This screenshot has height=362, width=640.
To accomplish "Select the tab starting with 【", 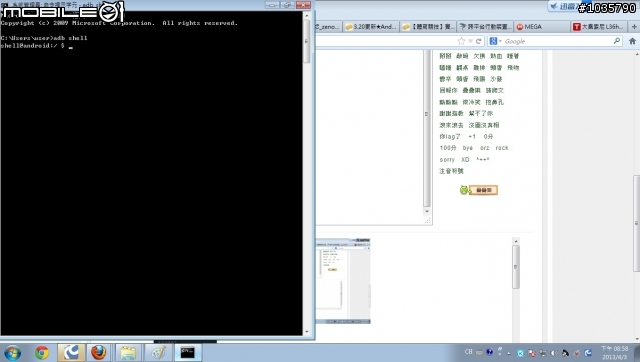I will click(428, 27).
